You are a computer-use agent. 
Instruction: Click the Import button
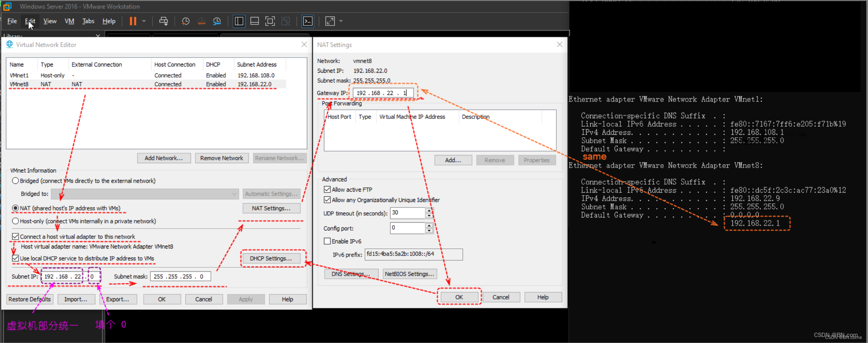[x=76, y=299]
